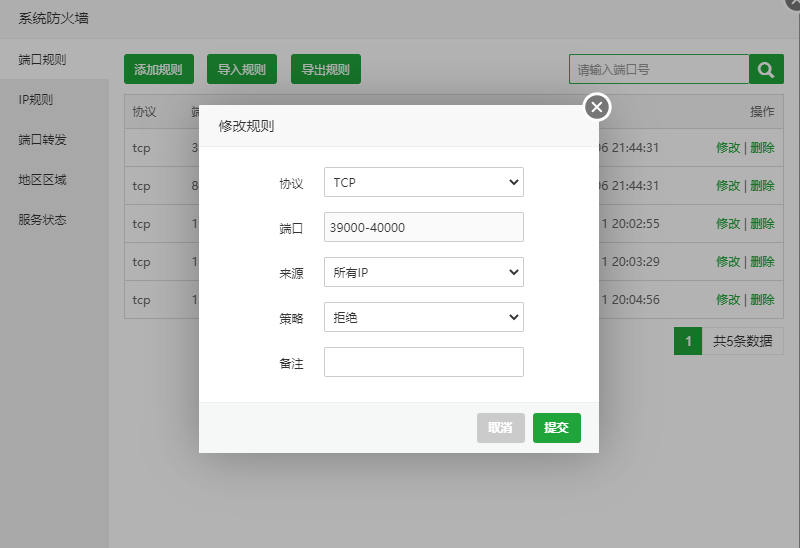
Task: Click the 添加规则 button
Action: pos(159,69)
